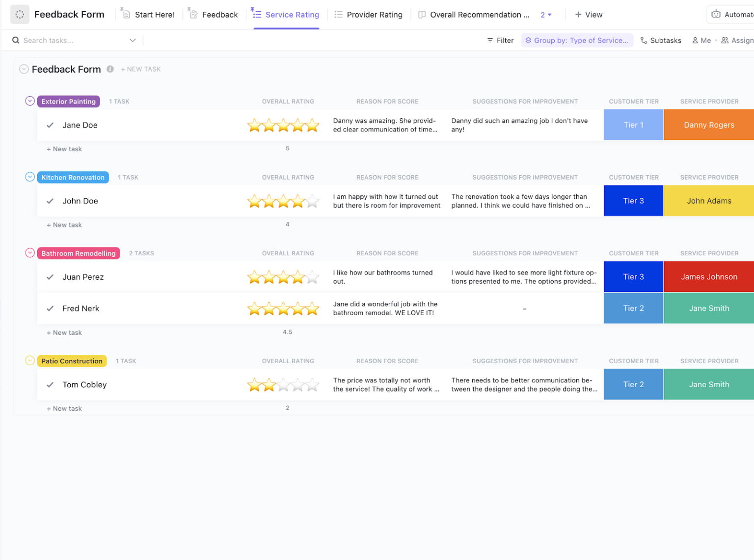The image size is (754, 560).
Task: Collapse the Bathroom Remodelling group
Action: pyautogui.click(x=29, y=253)
